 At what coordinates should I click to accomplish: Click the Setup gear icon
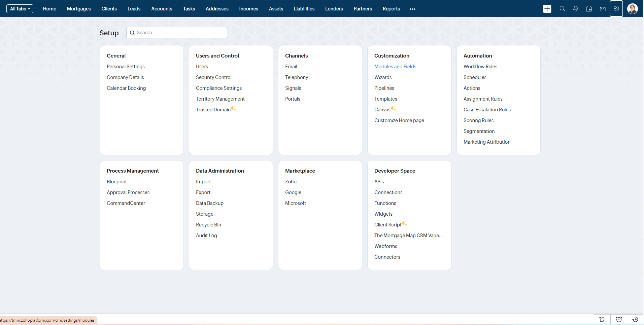tap(616, 9)
